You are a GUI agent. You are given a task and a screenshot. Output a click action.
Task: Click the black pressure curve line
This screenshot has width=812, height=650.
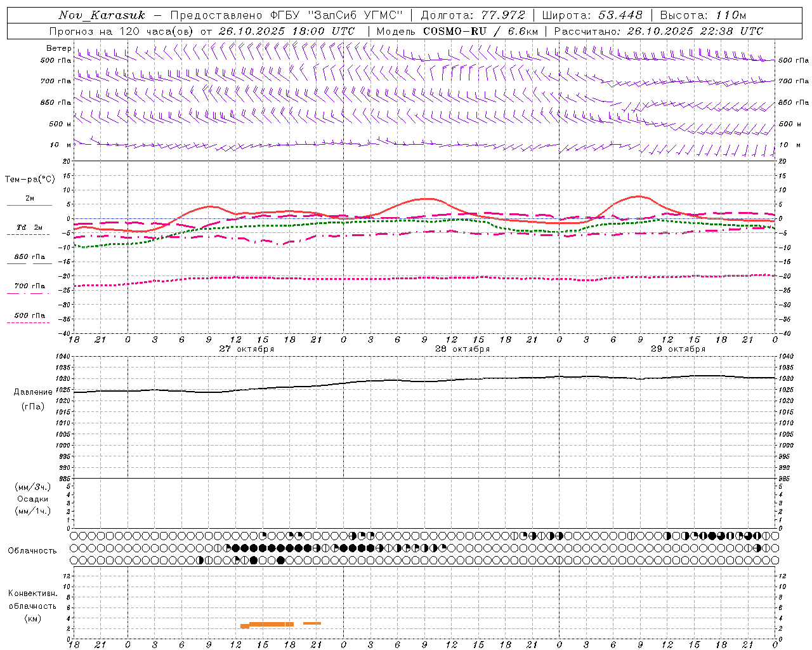(x=425, y=381)
